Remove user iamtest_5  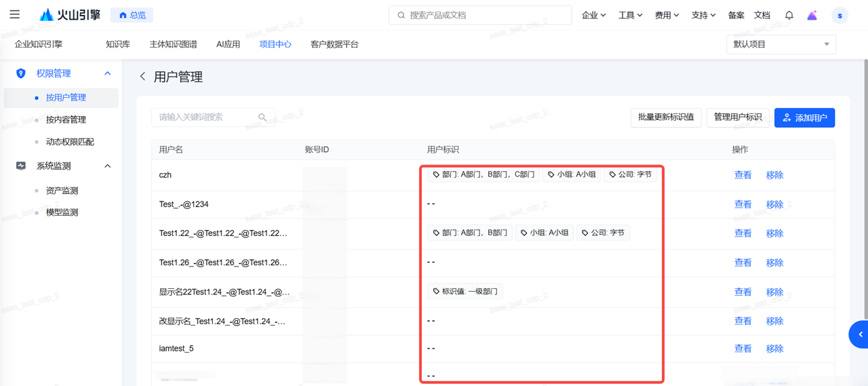coord(774,349)
